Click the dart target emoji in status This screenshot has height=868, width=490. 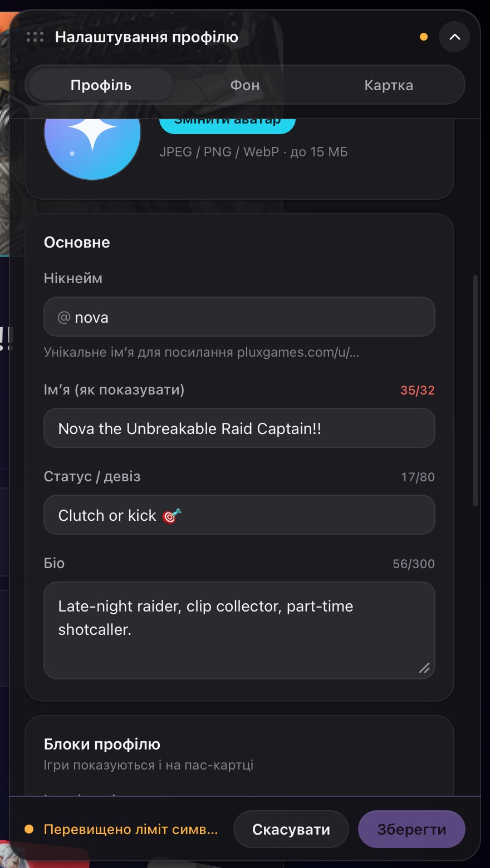[x=171, y=516]
